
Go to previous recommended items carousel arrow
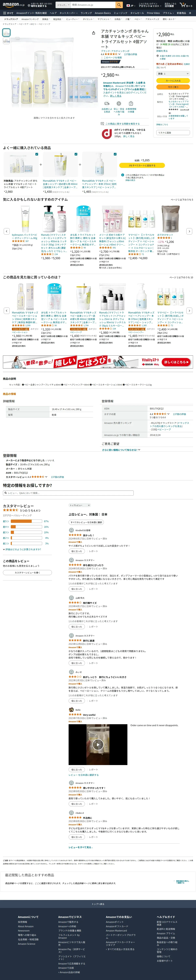[x=7, y=231]
